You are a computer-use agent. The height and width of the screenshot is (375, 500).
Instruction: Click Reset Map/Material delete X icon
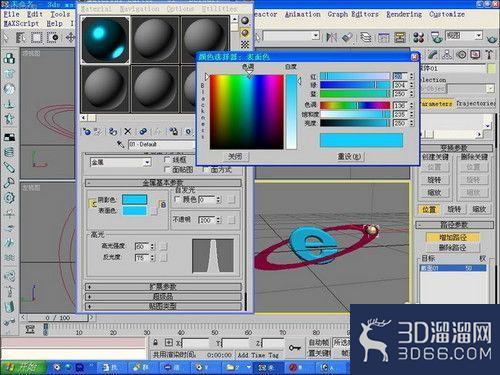pyautogui.click(x=128, y=132)
